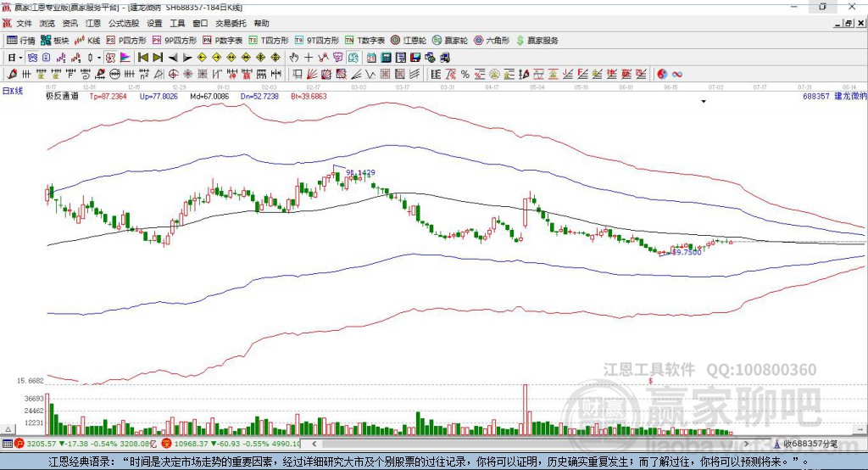The image size is (868, 470).
Task: Step chart left with black arrow
Action: click(x=173, y=58)
